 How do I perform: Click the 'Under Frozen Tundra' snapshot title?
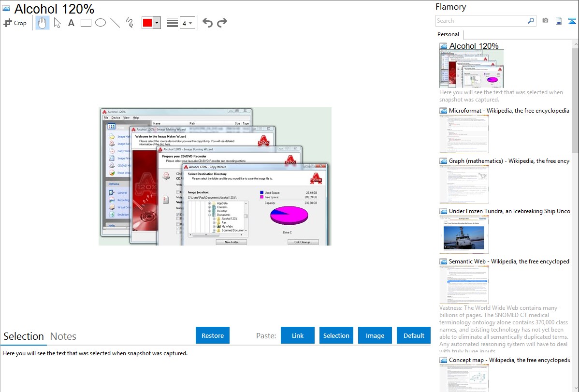click(x=509, y=211)
